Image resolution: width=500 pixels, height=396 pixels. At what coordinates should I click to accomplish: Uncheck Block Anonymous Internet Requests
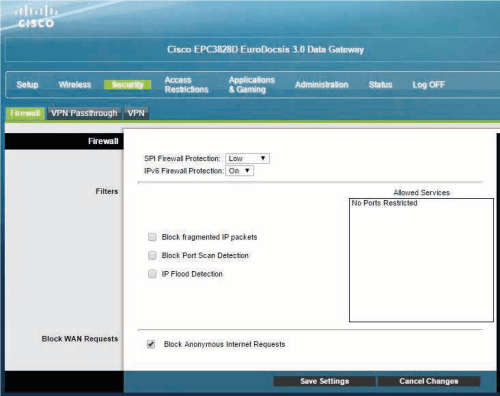(151, 344)
